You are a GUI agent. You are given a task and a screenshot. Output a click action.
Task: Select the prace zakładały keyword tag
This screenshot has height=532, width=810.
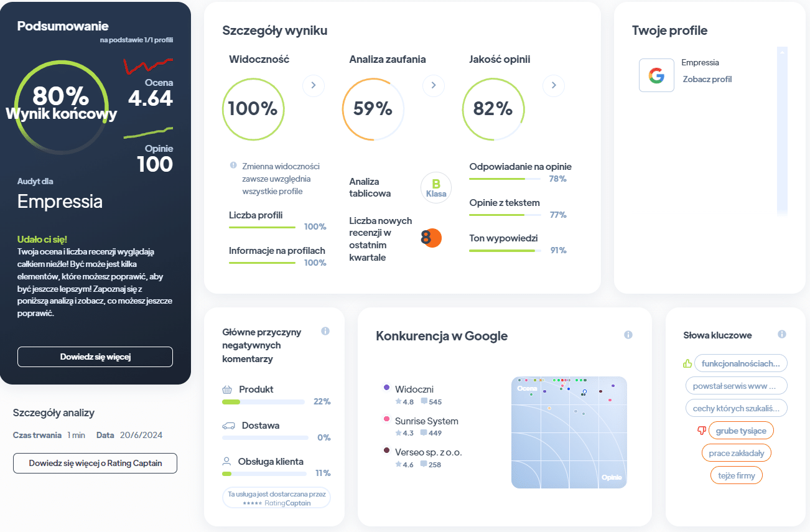(737, 453)
